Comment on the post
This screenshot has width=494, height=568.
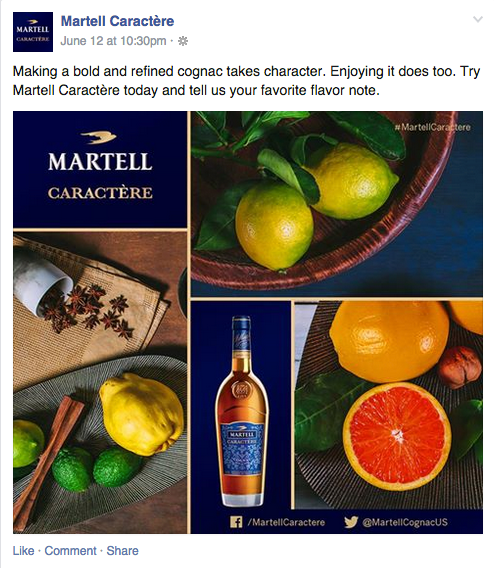click(71, 551)
